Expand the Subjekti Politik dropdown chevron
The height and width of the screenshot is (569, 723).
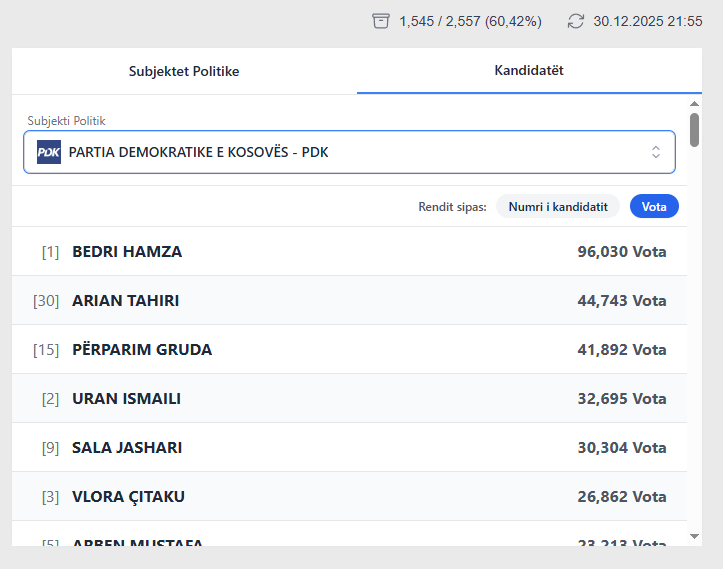[x=656, y=152]
